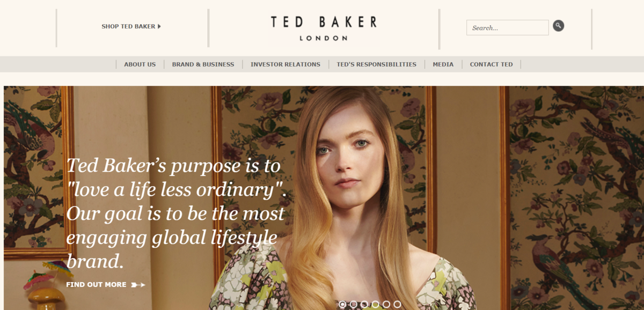Select the third carousel slide dot

click(364, 304)
